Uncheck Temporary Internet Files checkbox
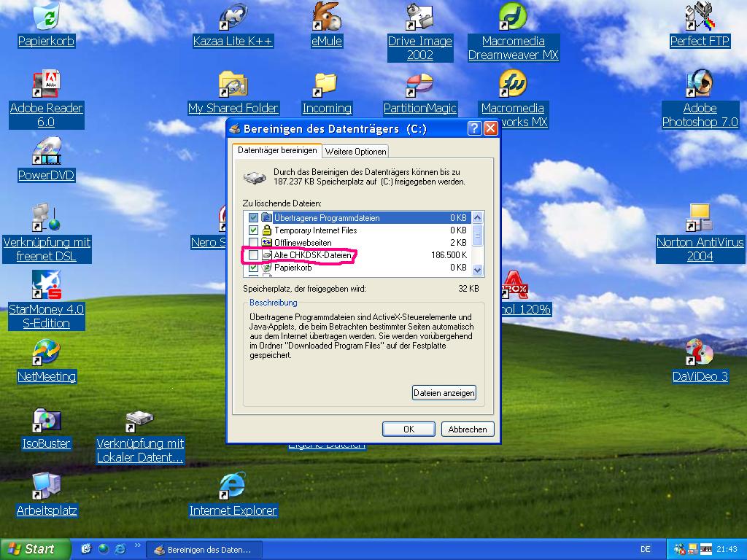Image resolution: width=747 pixels, height=560 pixels. click(253, 230)
